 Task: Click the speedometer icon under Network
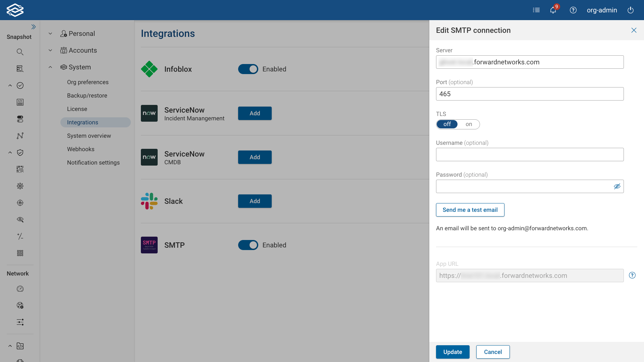pos(20,289)
